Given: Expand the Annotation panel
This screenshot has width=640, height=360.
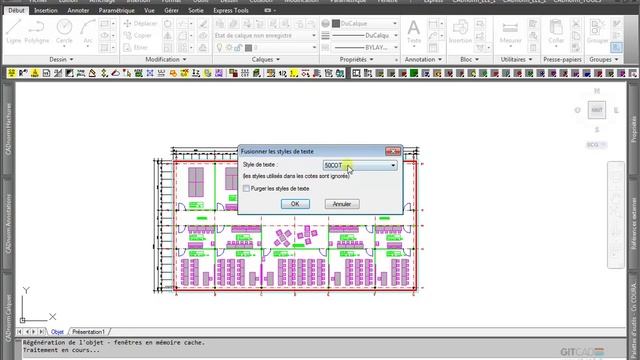Looking at the screenshot, I should pyautogui.click(x=423, y=60).
